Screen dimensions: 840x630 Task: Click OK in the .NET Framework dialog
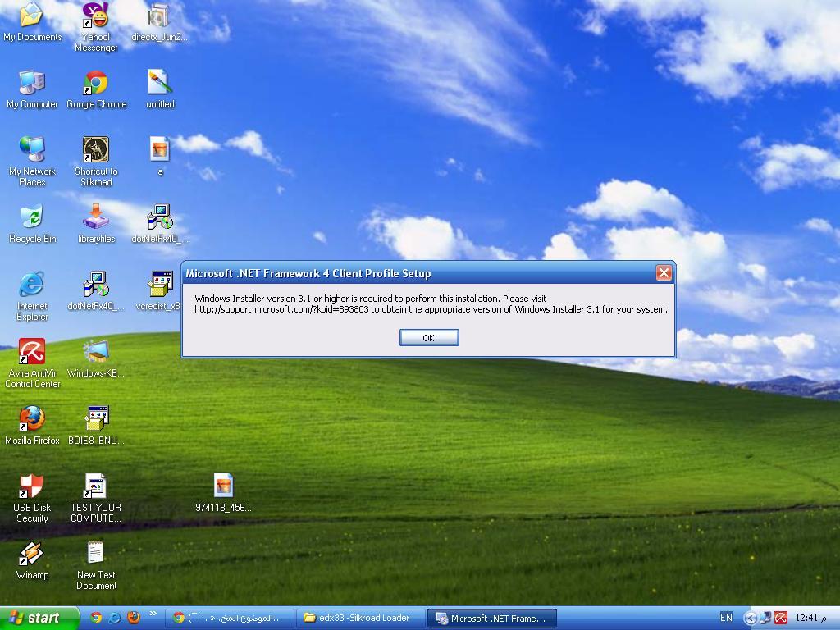pyautogui.click(x=429, y=337)
